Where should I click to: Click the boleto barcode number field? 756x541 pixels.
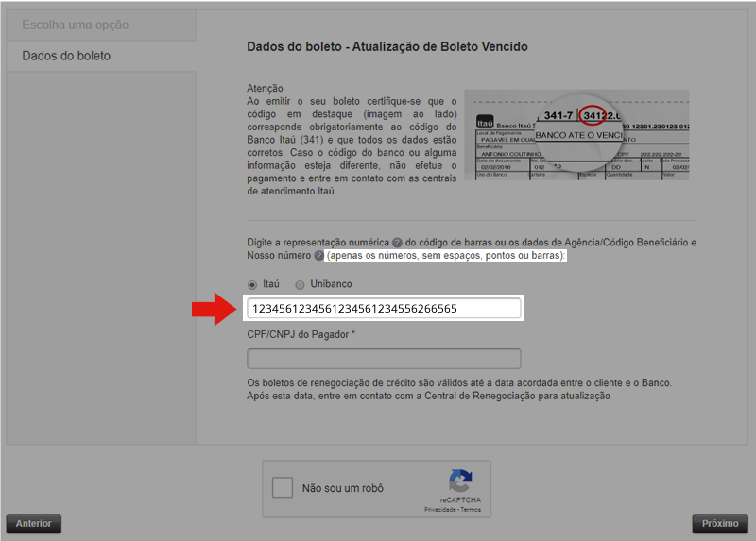click(384, 309)
